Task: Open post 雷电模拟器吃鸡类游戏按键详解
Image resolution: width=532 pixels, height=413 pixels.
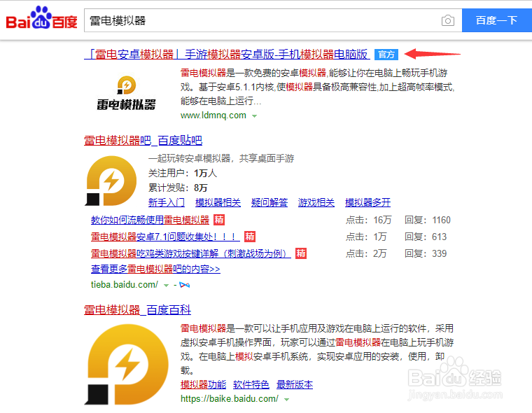Action: 190,253
